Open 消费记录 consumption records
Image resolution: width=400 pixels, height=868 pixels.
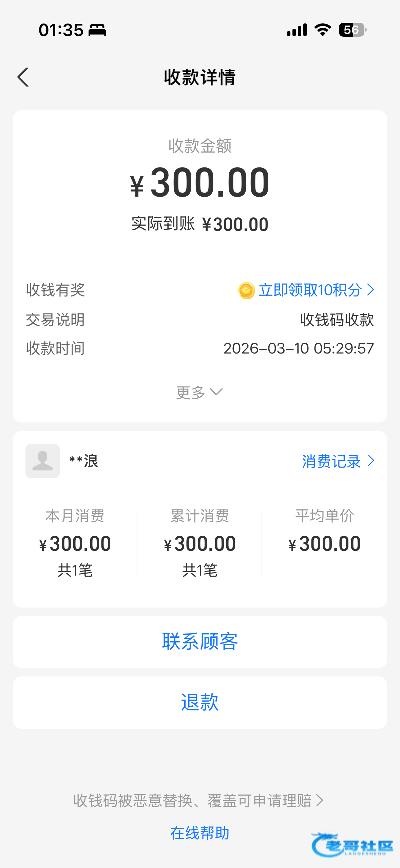point(338,461)
